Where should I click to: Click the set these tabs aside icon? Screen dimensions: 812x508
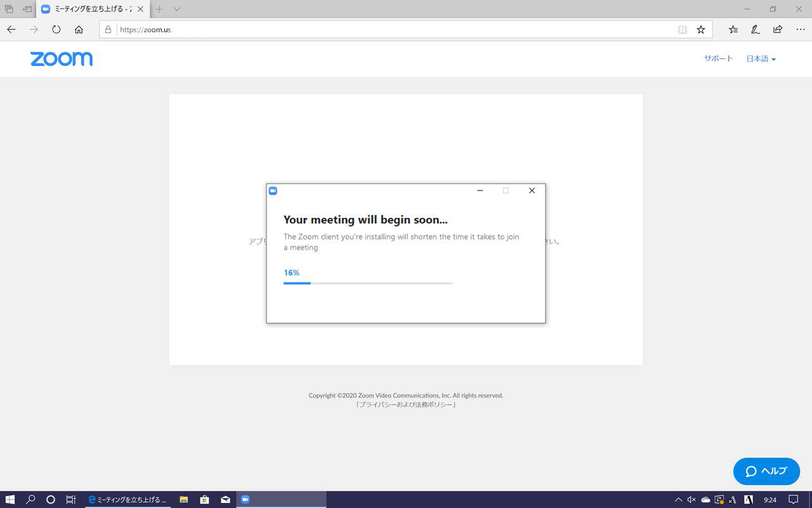tap(27, 9)
